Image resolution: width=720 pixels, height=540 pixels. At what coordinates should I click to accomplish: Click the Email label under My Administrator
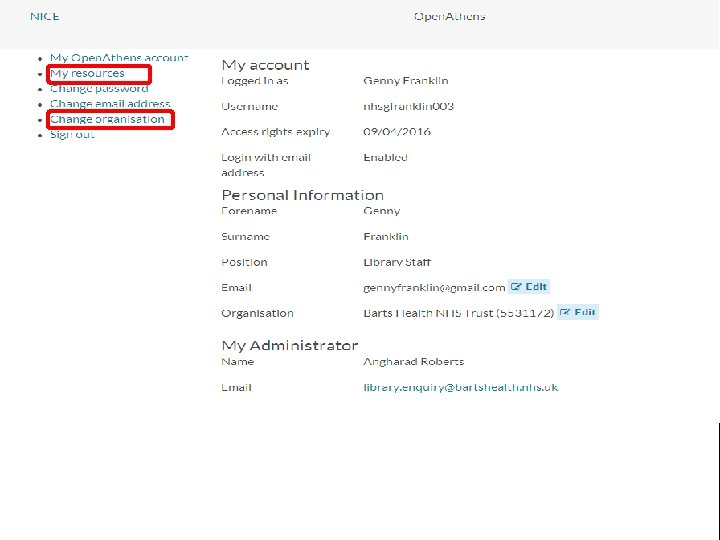236,388
